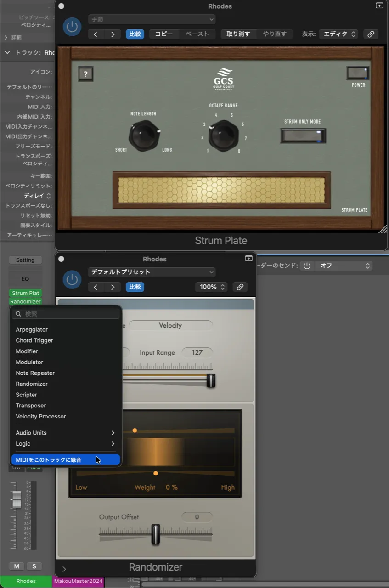Click the EQ slot on the channel strip
Screen dimensions: 389x588
tap(25, 279)
